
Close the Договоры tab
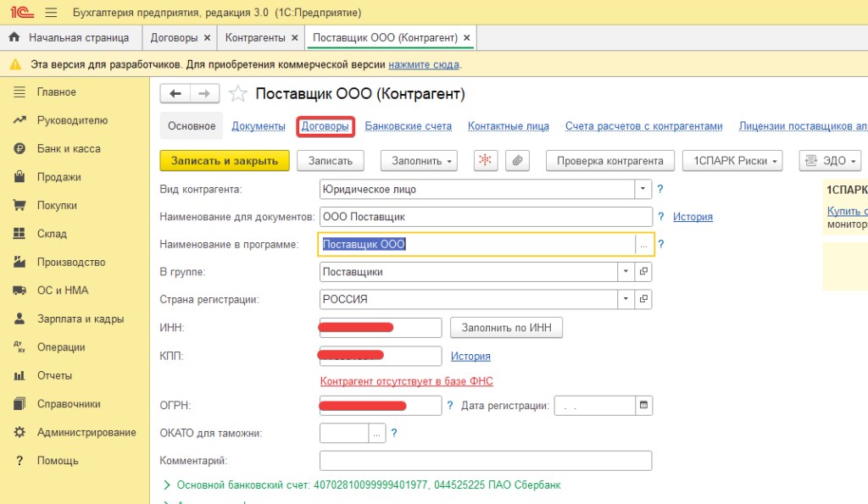click(207, 38)
